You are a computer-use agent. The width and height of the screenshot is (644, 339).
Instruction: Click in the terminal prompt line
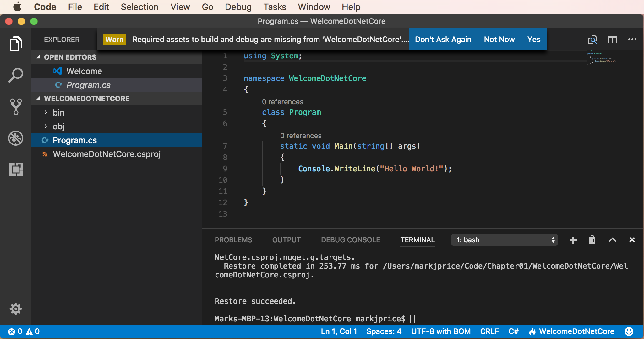(314, 319)
